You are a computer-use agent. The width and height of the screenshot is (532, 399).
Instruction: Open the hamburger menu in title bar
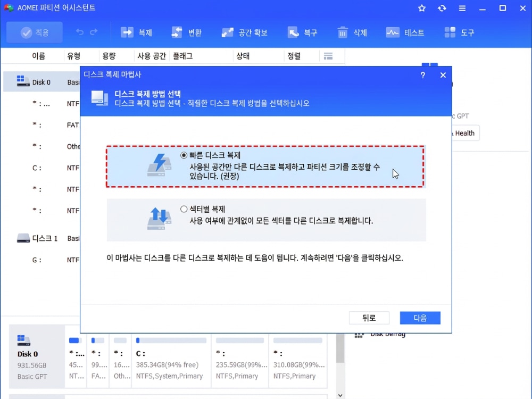coord(462,9)
